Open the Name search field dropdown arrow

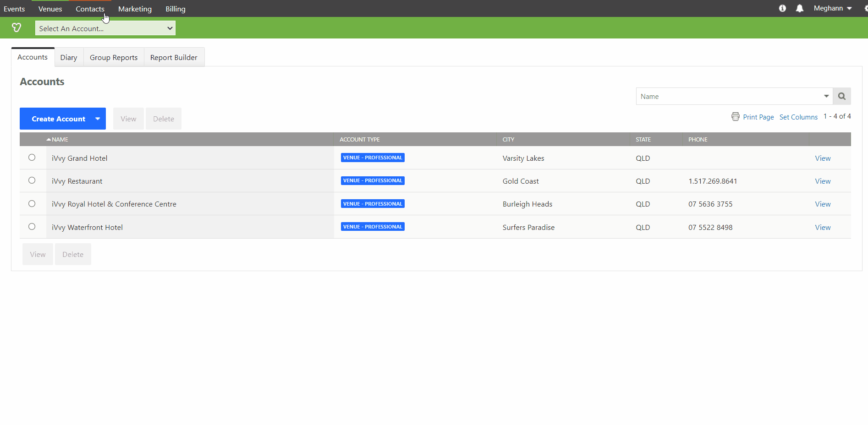(x=826, y=96)
